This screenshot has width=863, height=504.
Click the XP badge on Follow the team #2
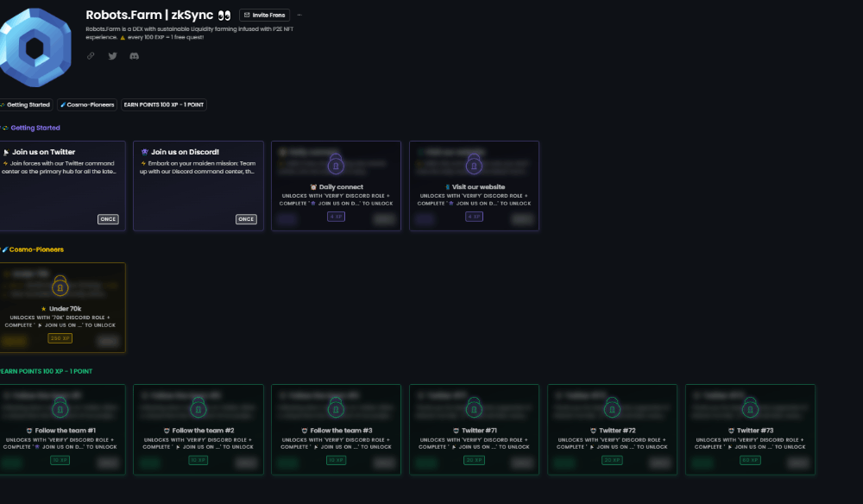[x=198, y=460]
